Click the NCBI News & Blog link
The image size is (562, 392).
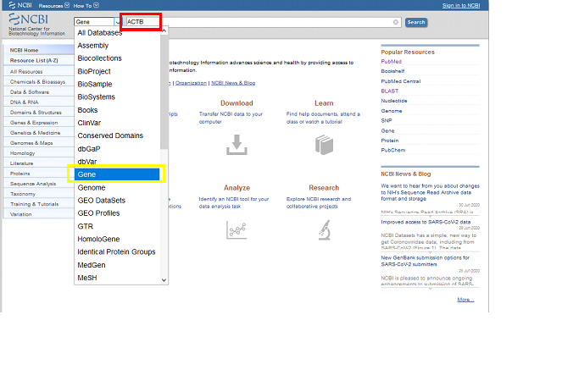coord(233,83)
